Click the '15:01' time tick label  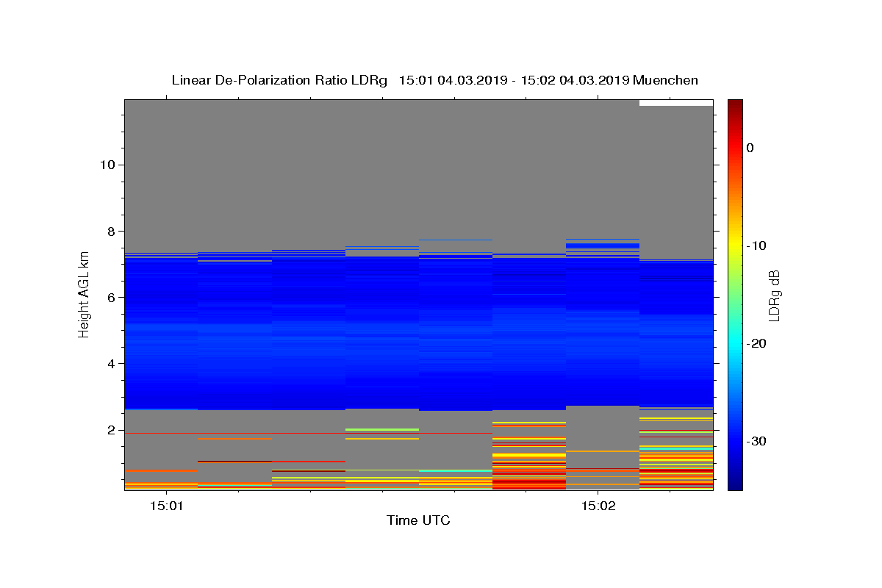tap(166, 506)
